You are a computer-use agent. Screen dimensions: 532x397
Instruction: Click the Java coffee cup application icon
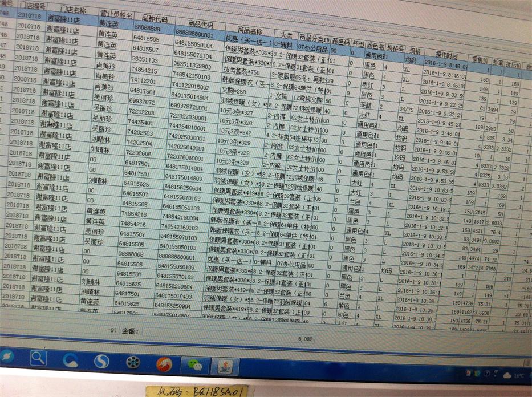224,364
